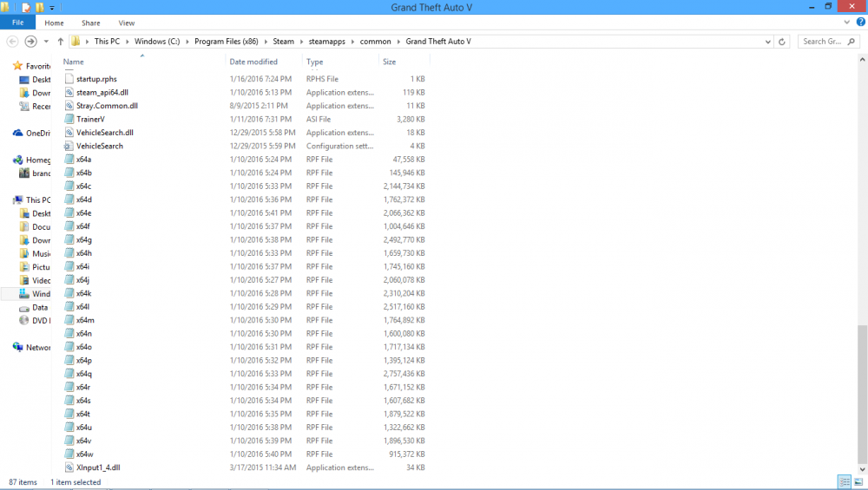Select the steam_api64.dll file icon
This screenshot has width=868, height=490.
point(69,92)
